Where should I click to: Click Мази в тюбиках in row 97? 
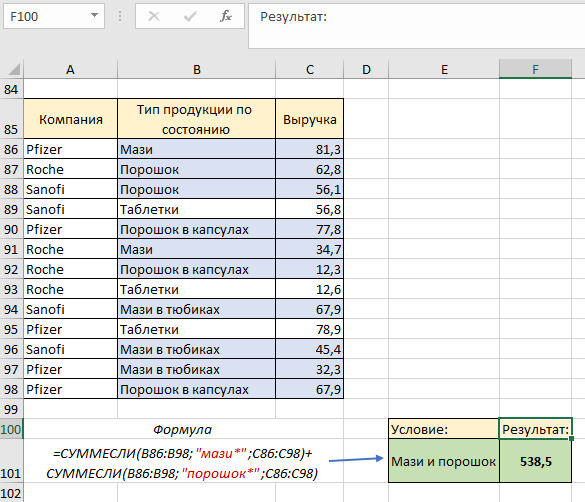point(197,369)
